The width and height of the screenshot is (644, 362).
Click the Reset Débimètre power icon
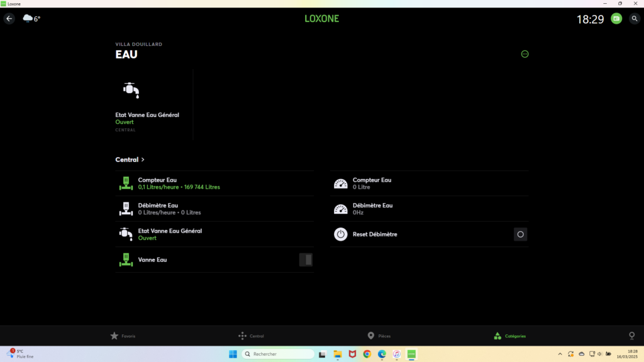[340, 234]
